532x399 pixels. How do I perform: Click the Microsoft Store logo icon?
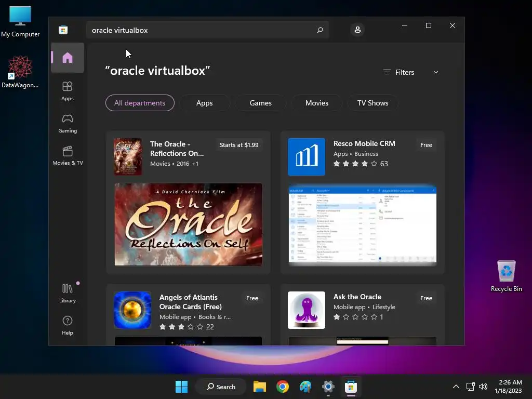point(63,30)
